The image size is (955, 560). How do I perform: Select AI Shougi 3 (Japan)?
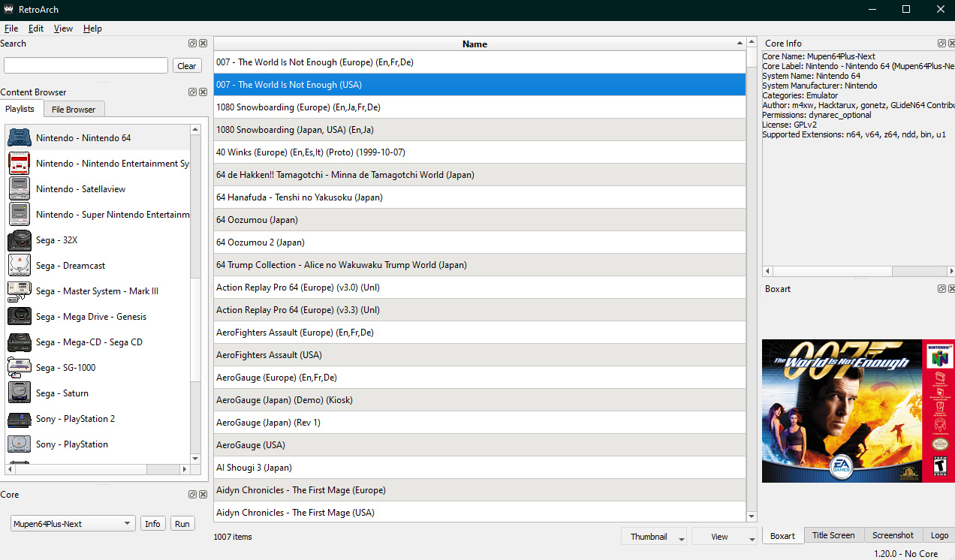click(x=480, y=468)
